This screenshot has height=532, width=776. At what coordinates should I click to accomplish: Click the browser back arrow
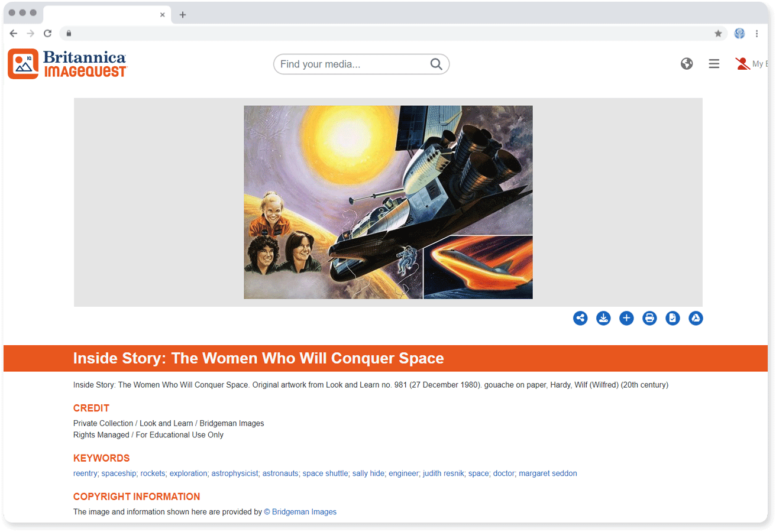[14, 33]
